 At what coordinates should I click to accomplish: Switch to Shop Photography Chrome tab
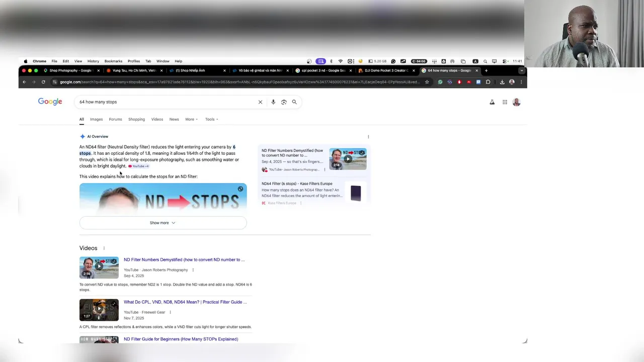click(70, 70)
